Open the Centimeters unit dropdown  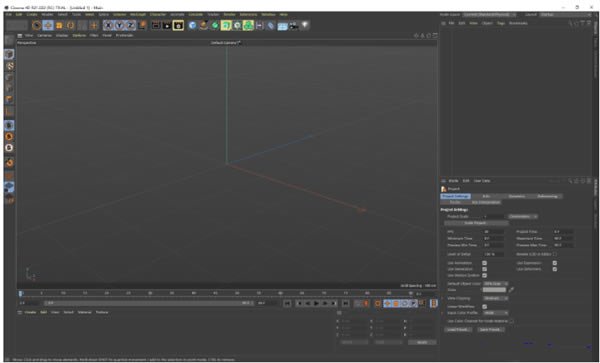point(523,216)
